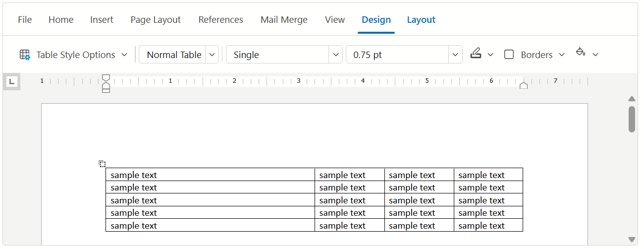Click the ruler at the 3 inch mark
This screenshot has height=249, width=644.
click(299, 80)
